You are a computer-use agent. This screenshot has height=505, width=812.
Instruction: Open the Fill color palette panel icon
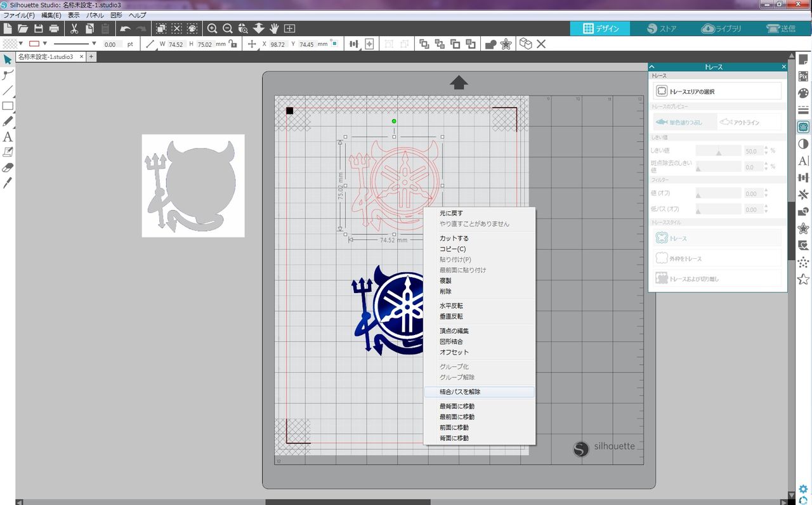[x=803, y=93]
